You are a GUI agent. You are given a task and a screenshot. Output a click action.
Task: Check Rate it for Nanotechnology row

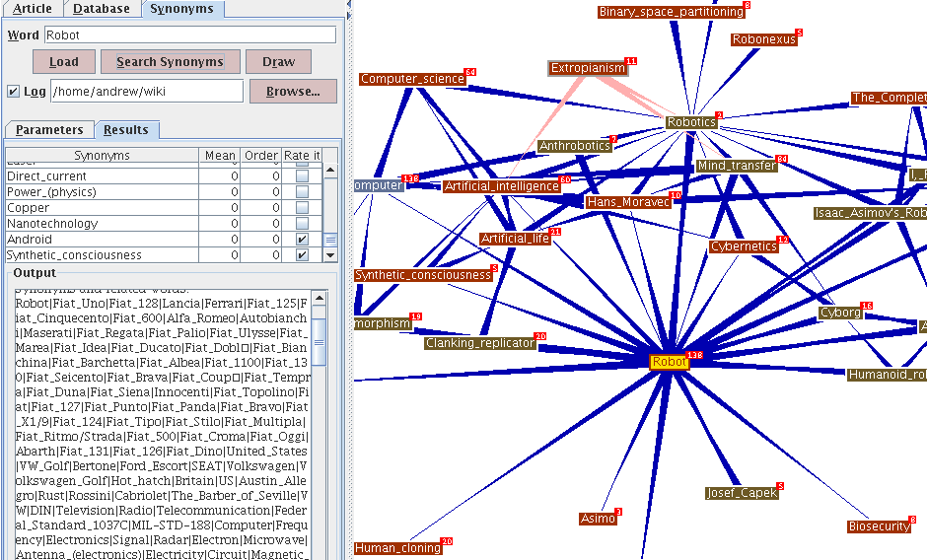click(302, 224)
